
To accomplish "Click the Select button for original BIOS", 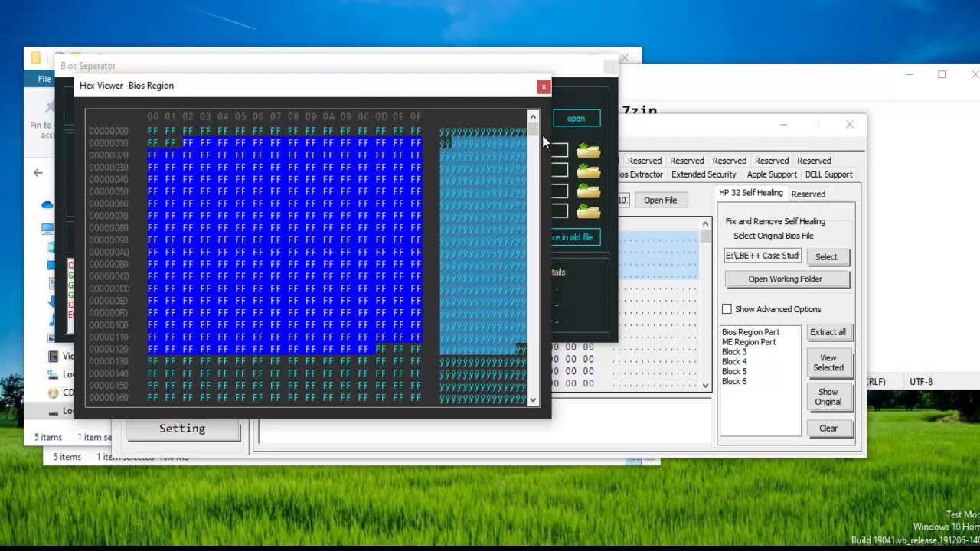I will 826,257.
